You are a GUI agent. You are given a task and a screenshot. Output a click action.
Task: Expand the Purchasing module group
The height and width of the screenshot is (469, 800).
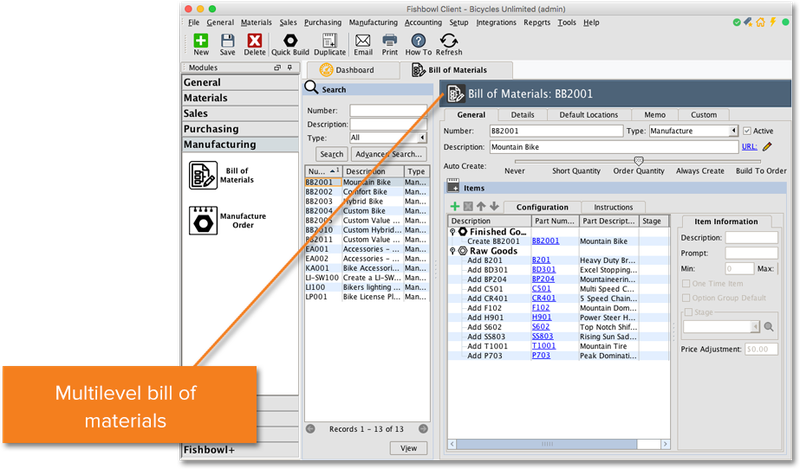[240, 129]
